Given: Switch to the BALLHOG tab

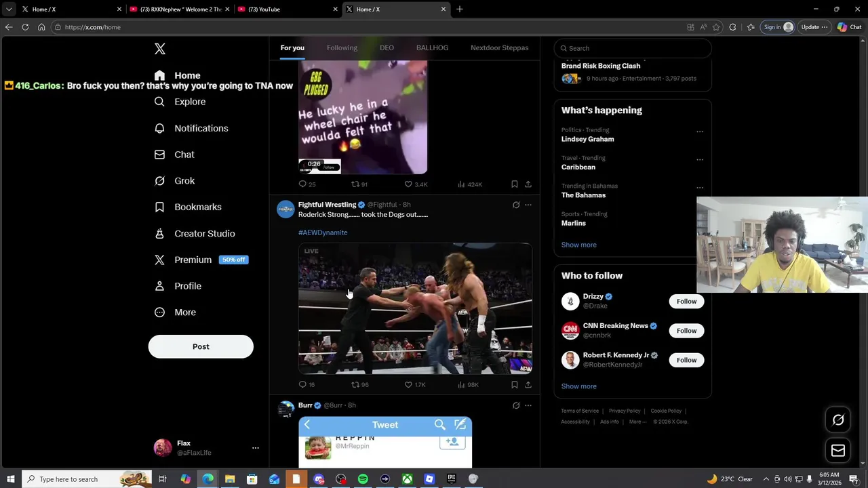Looking at the screenshot, I should point(432,47).
